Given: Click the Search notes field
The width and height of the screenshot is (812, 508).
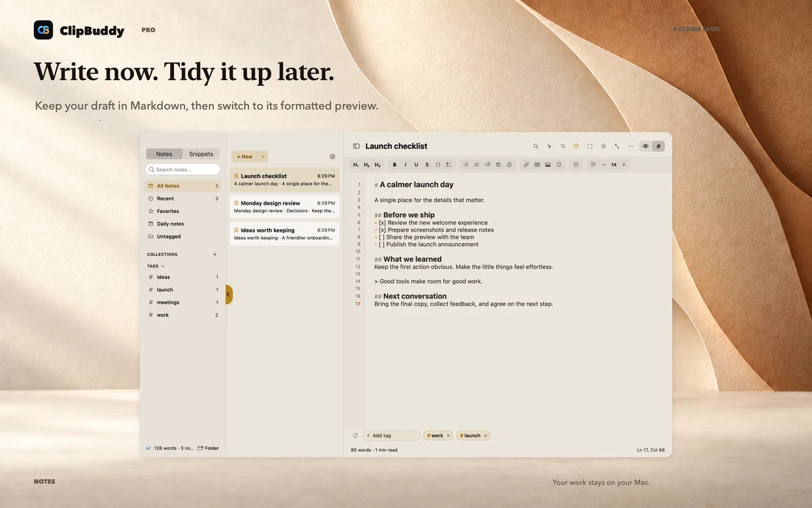Looking at the screenshot, I should click(183, 169).
